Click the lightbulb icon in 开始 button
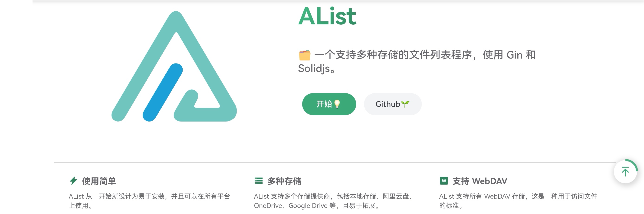This screenshot has width=644, height=214. pyautogui.click(x=337, y=104)
